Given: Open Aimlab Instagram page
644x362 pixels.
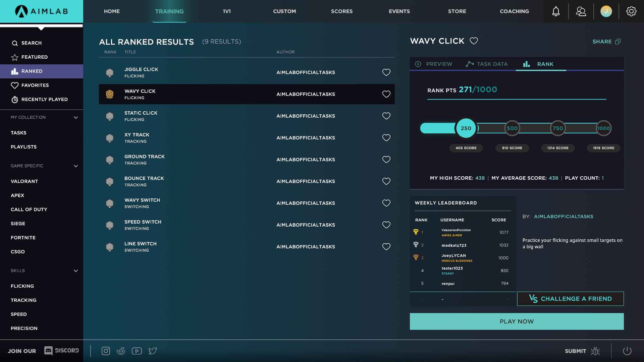Looking at the screenshot, I should (x=106, y=351).
